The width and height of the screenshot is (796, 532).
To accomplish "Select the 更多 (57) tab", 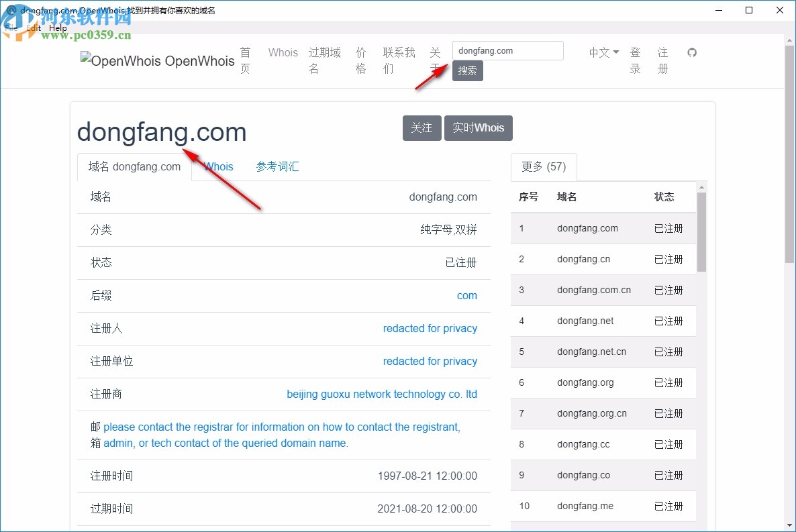I will pos(544,166).
